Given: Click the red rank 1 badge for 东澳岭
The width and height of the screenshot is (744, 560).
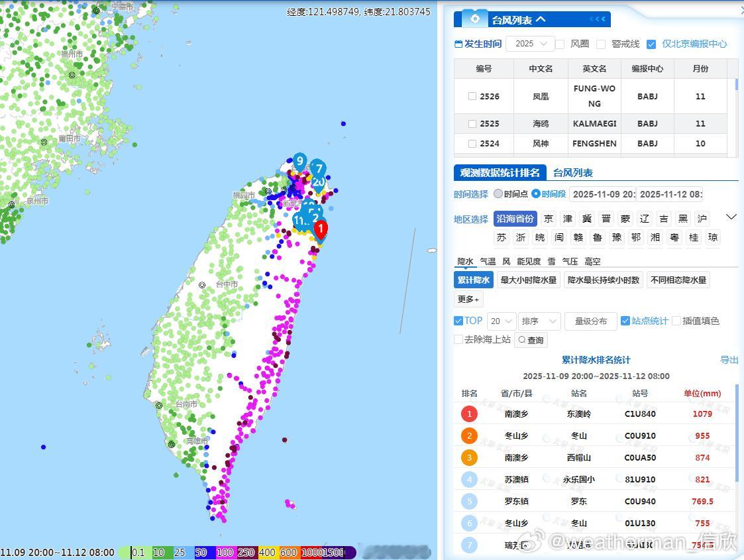Looking at the screenshot, I should 469,414.
